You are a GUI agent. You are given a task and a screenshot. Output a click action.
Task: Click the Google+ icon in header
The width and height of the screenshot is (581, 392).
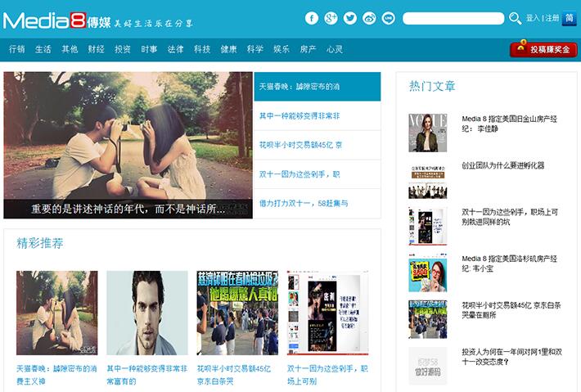pyautogui.click(x=331, y=18)
